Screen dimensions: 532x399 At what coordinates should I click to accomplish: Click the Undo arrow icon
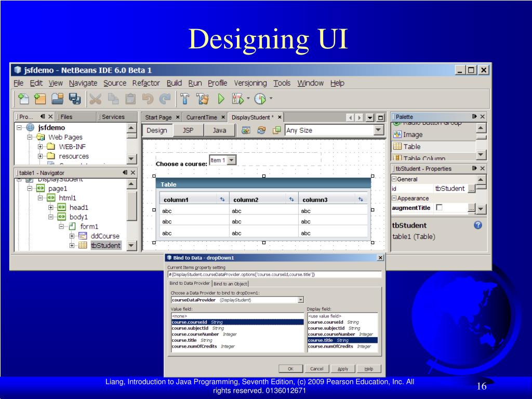148,99
